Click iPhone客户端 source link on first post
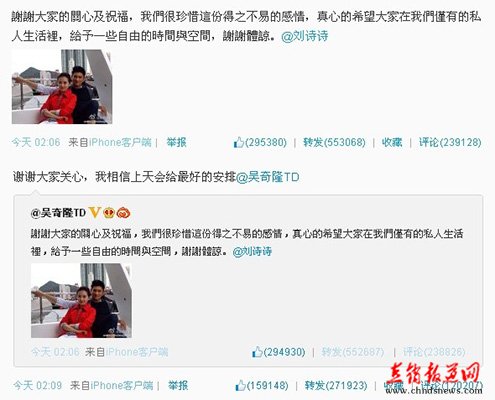This screenshot has width=495, height=400. coord(120,143)
